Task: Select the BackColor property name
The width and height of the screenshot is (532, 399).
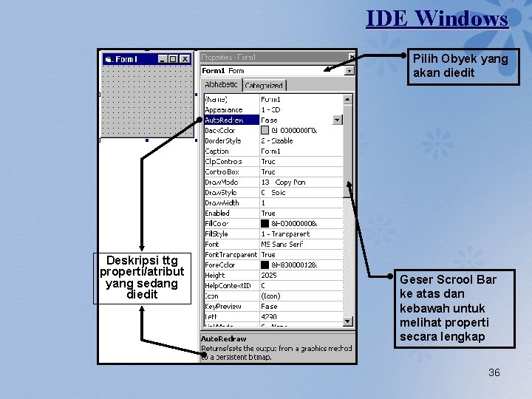Action: click(232, 131)
